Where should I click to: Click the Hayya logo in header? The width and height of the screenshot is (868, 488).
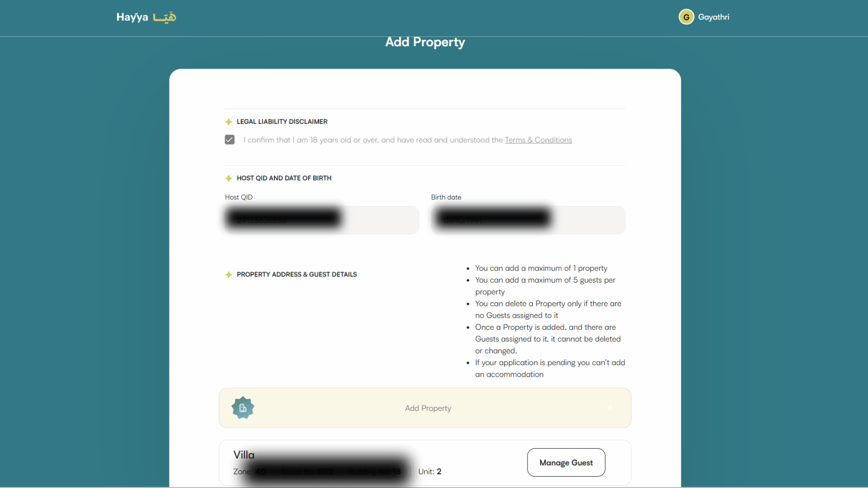pyautogui.click(x=146, y=17)
